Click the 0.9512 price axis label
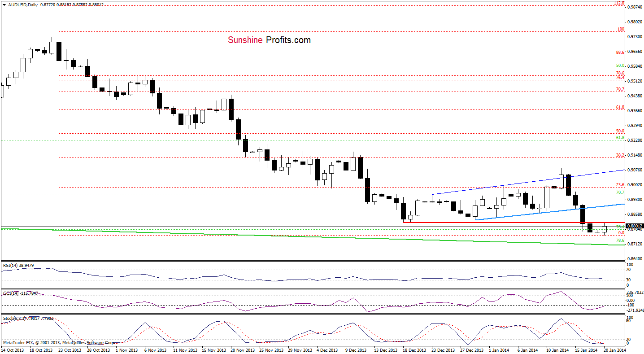This screenshot has height=354, width=644. tap(635, 81)
